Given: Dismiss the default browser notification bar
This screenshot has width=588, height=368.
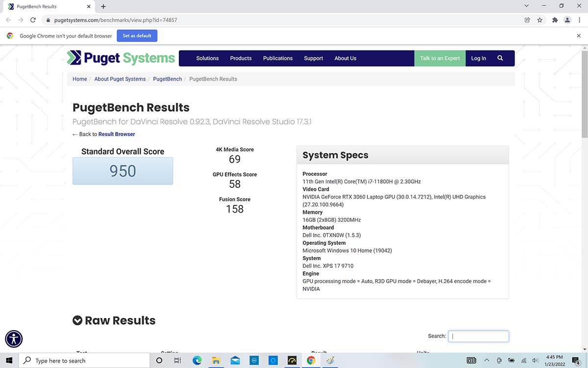Looking at the screenshot, I should tap(579, 36).
